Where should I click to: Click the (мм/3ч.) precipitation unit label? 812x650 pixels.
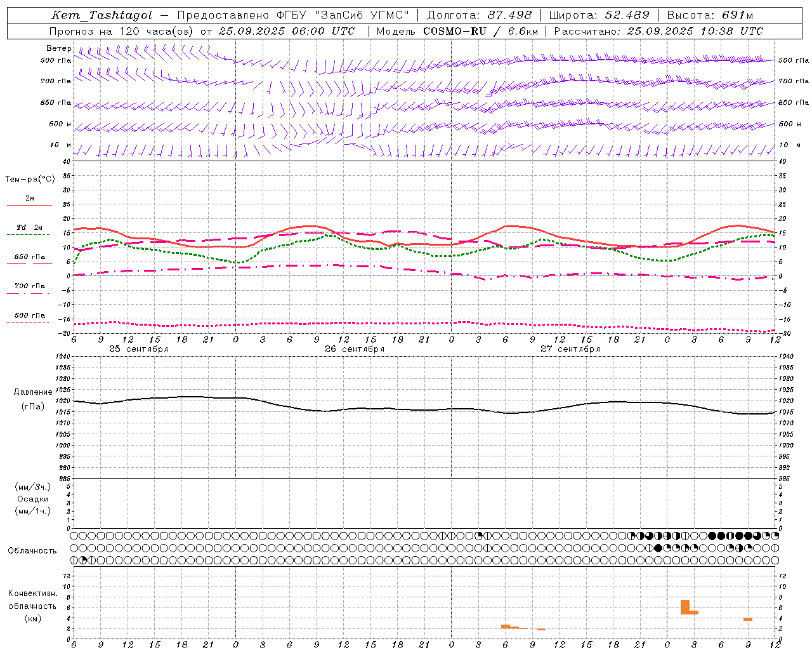[x=33, y=487]
